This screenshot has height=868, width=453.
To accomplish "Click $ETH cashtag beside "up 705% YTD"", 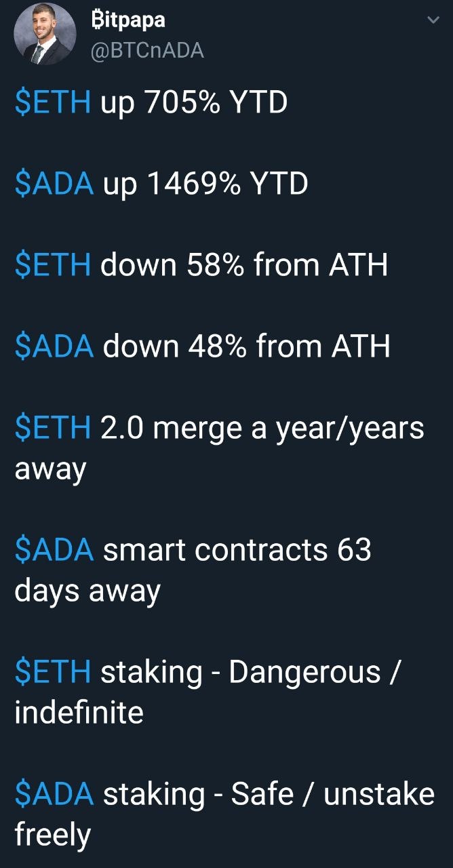I will pos(53,102).
